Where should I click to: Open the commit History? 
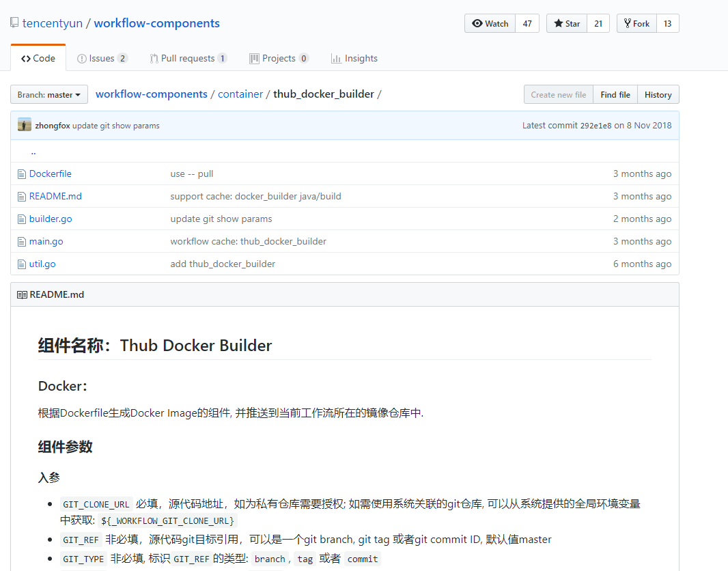click(x=658, y=95)
